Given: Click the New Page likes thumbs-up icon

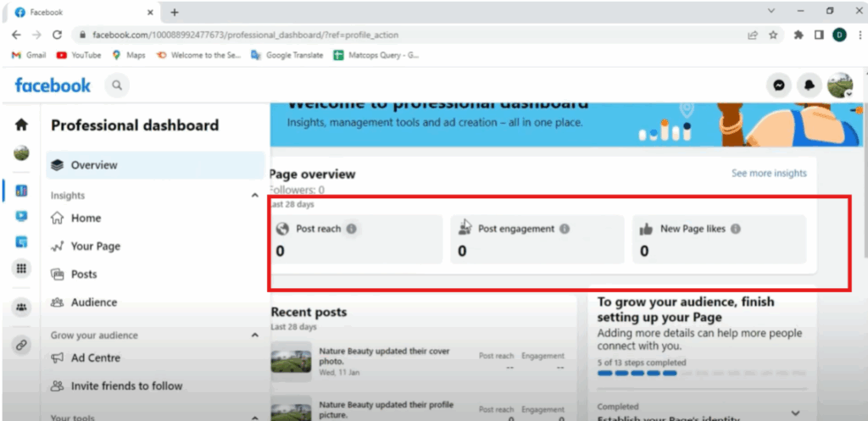Looking at the screenshot, I should click(x=646, y=229).
